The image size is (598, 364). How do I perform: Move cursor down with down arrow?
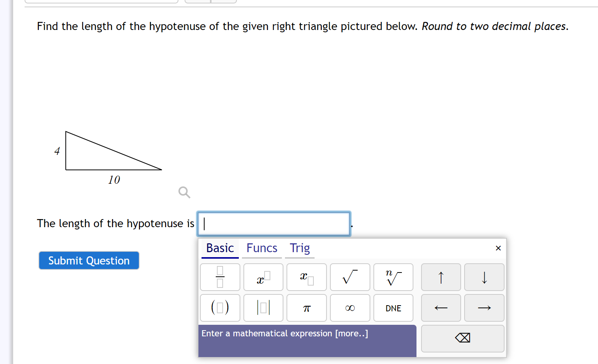484,277
